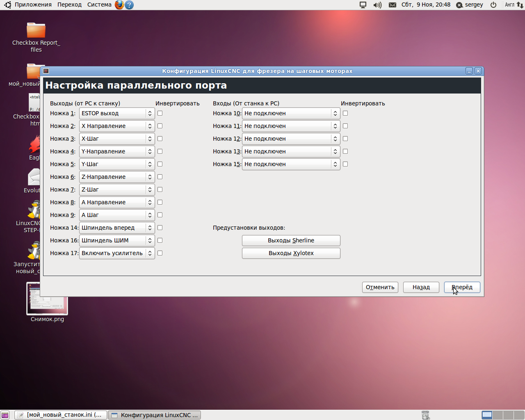Image resolution: width=525 pixels, height=420 pixels.
Task: Select the Eagle desktop icon
Action: (x=34, y=148)
